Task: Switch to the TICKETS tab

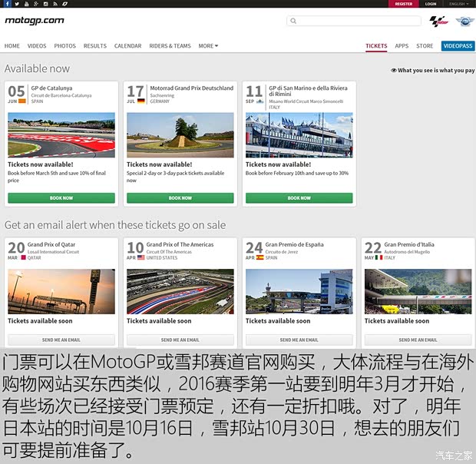Action: click(x=376, y=46)
